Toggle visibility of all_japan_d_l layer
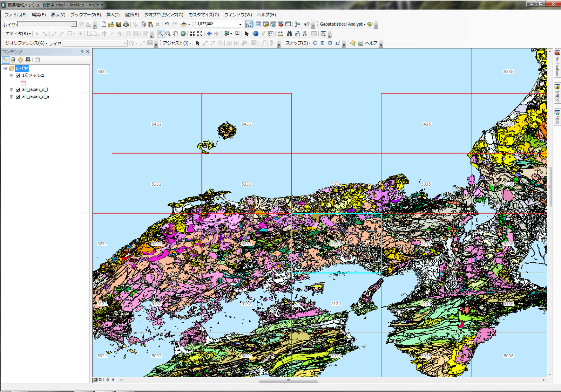The width and height of the screenshot is (561, 392). click(x=18, y=90)
